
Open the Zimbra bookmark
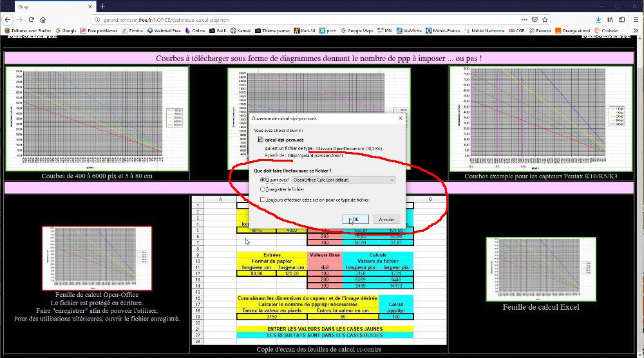132,30
